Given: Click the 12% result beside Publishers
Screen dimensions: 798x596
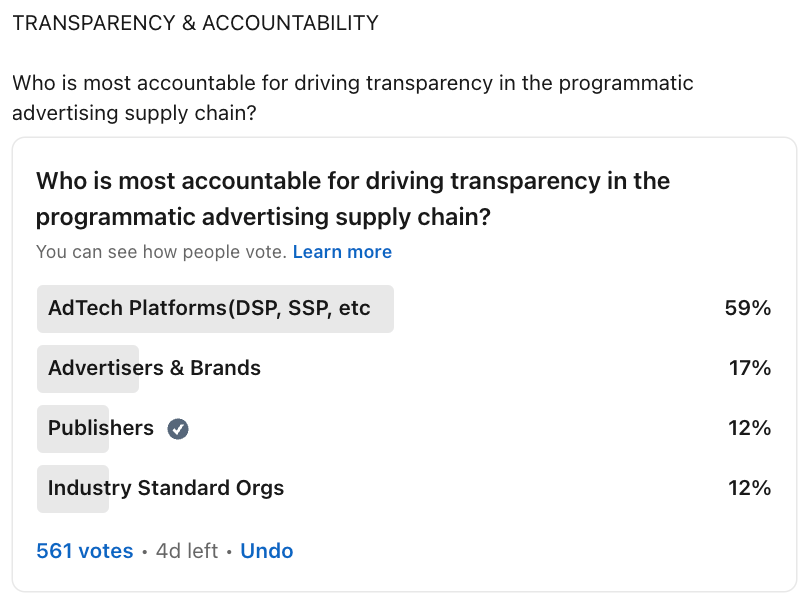Looking at the screenshot, I should pyautogui.click(x=749, y=428).
